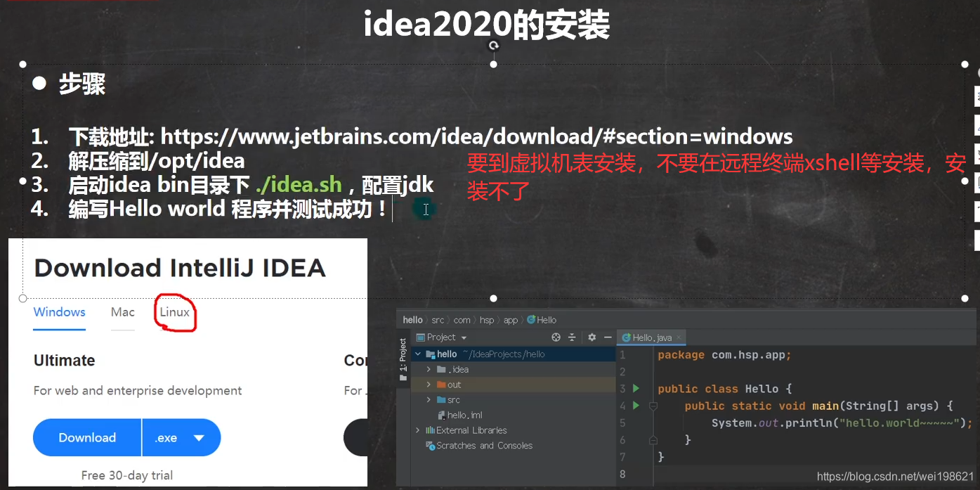Screen dimensions: 980x490
Task: Click 'app' in the breadcrumb path
Action: pyautogui.click(x=511, y=320)
